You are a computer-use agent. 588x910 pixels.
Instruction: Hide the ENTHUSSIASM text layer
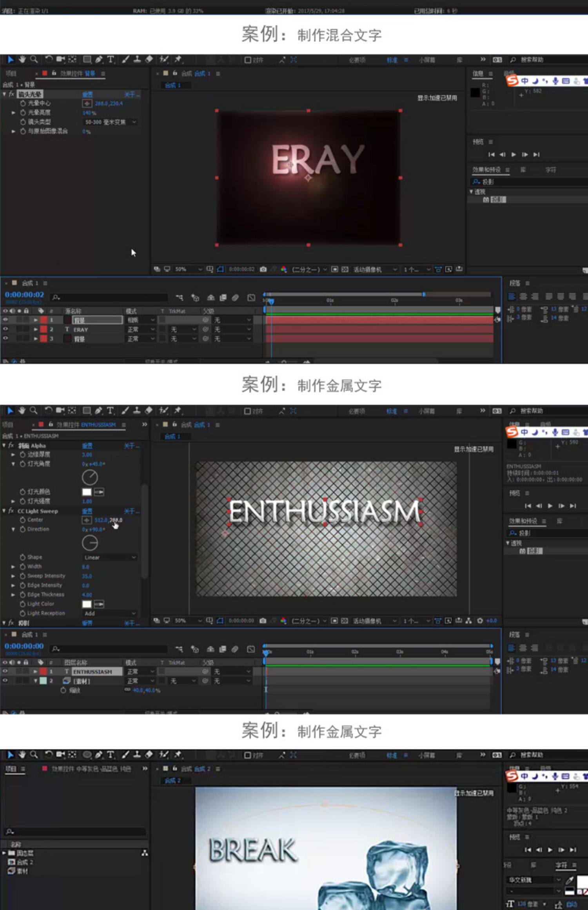[x=5, y=671]
